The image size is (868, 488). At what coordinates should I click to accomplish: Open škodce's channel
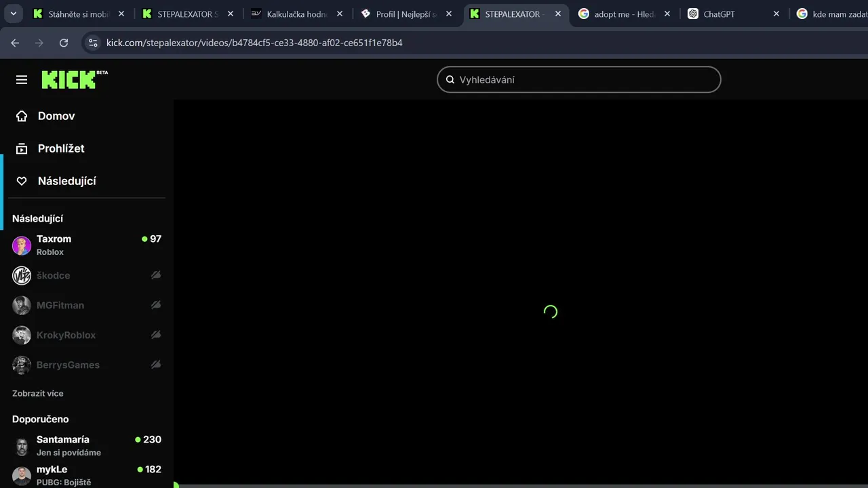87,275
